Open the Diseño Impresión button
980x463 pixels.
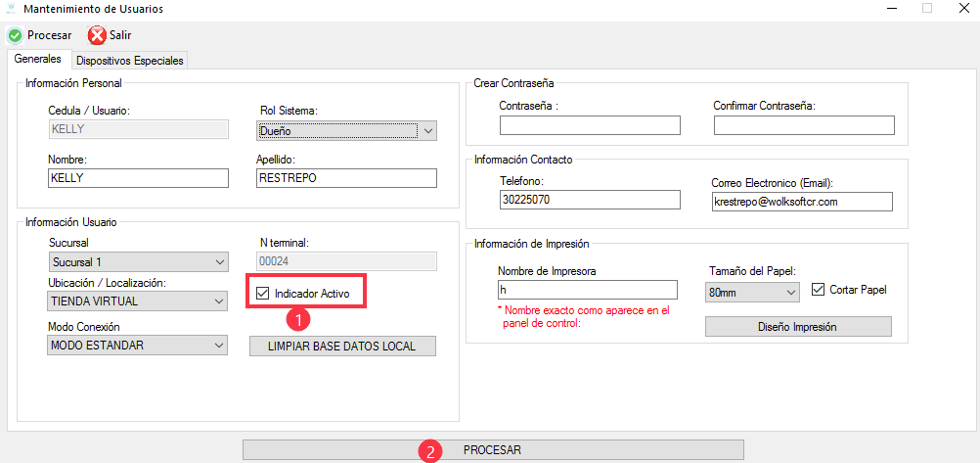(798, 327)
